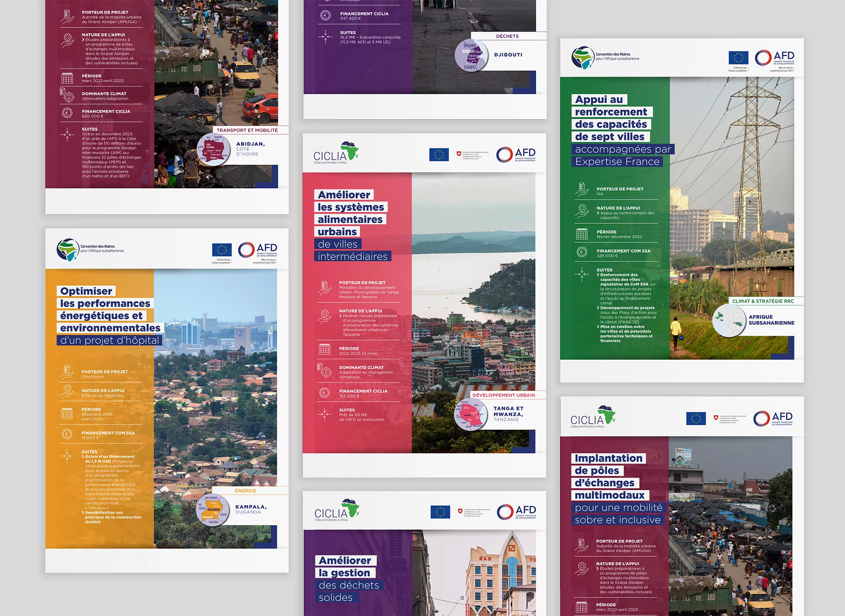Click the CLIMAT & STRATÉGIE RRC label

[x=763, y=301]
